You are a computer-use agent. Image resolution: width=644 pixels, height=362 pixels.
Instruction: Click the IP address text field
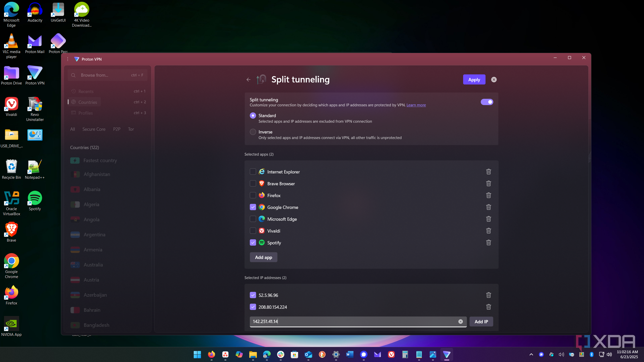coord(358,322)
